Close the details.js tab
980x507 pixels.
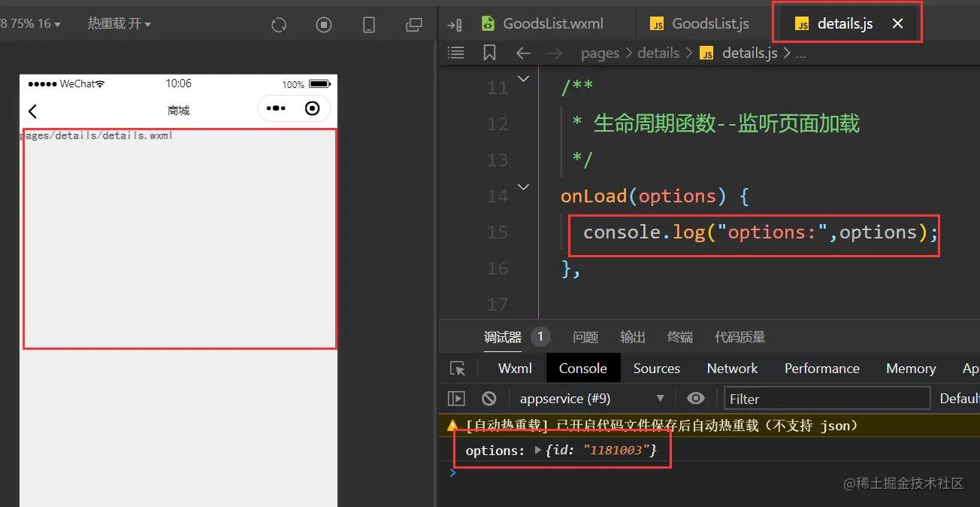897,24
